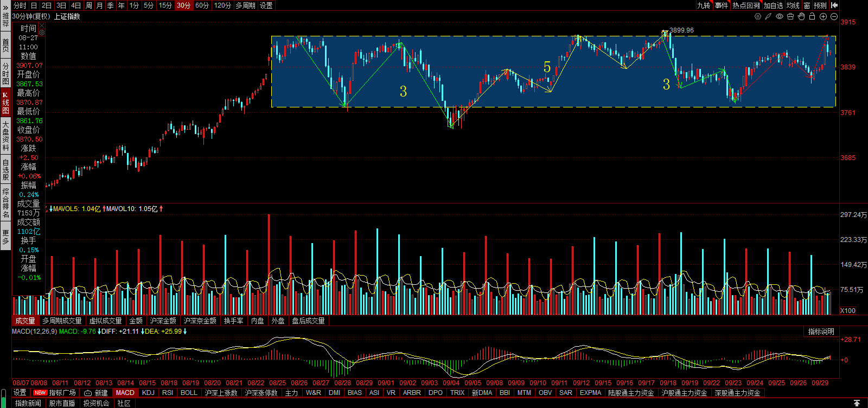Open the bottom 设置 indicator settings
Screen dimensions: 868x408
(20, 393)
